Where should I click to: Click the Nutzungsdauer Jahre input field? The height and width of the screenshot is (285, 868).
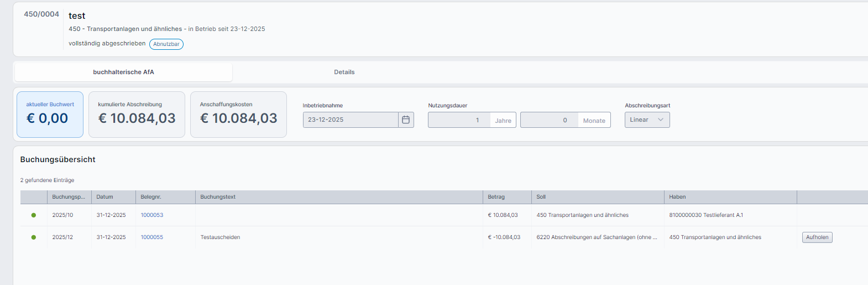(x=459, y=120)
